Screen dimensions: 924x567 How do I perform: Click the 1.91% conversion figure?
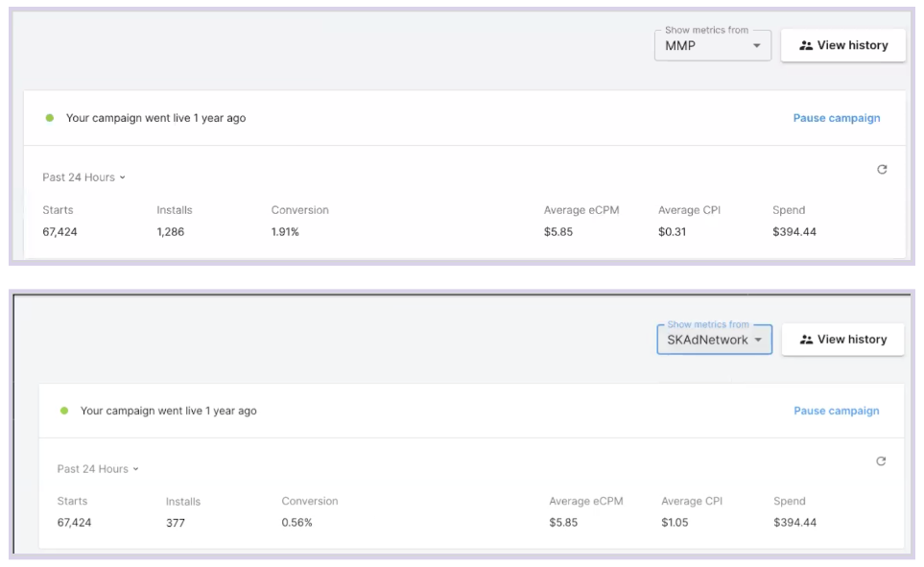[285, 232]
